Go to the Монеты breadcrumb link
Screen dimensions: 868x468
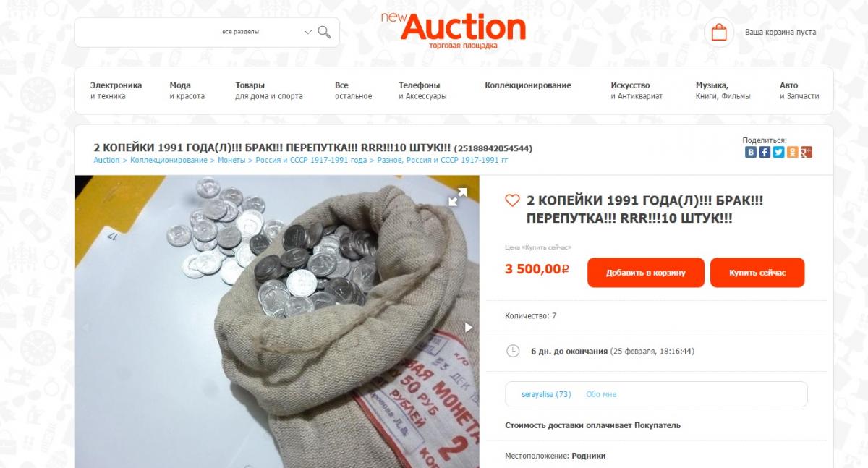point(230,160)
